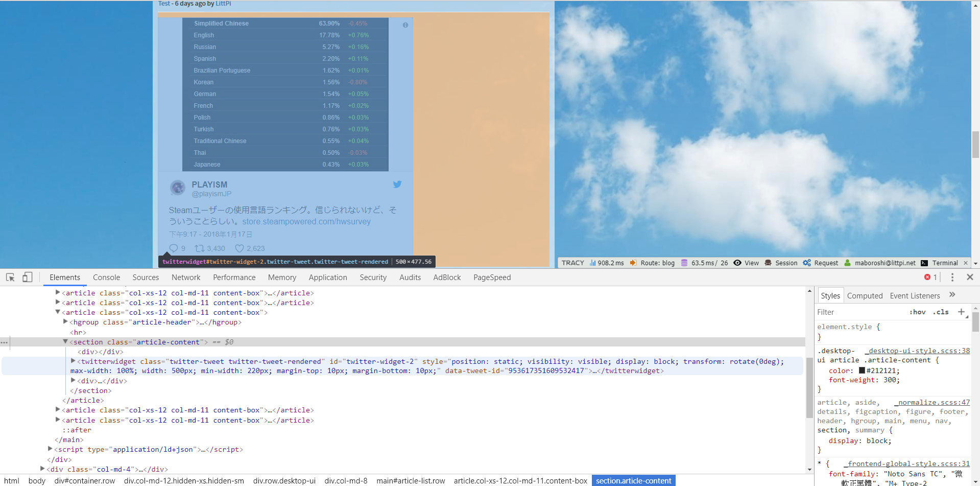Expand the twitterwidget node
Image resolution: width=980 pixels, height=486 pixels.
[73, 361]
